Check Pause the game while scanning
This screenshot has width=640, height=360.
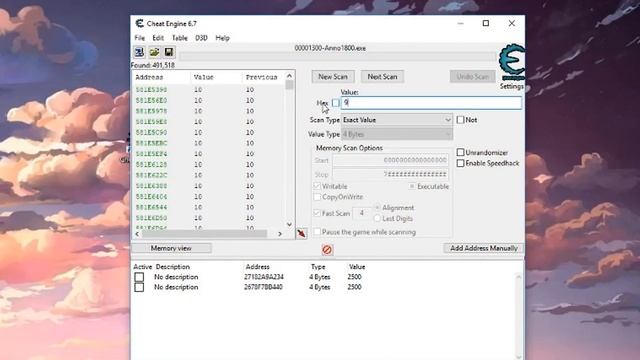pos(317,232)
